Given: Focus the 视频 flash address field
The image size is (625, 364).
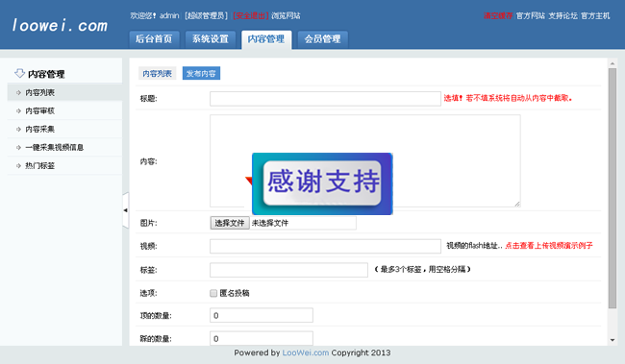Looking at the screenshot, I should (325, 246).
